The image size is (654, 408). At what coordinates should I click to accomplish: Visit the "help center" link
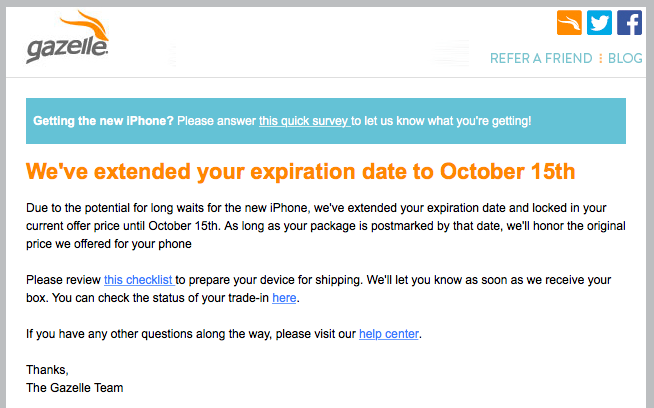389,334
